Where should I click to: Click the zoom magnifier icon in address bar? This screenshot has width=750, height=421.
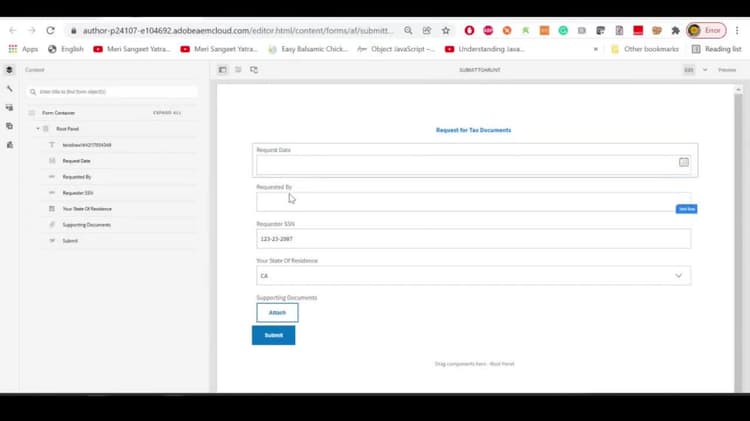(408, 31)
